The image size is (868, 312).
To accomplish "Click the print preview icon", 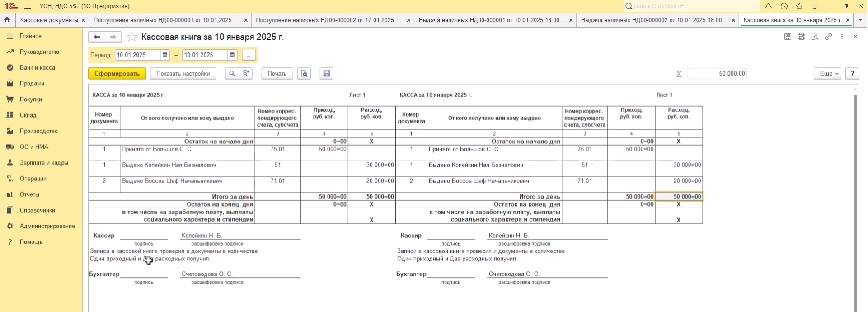I will 304,74.
